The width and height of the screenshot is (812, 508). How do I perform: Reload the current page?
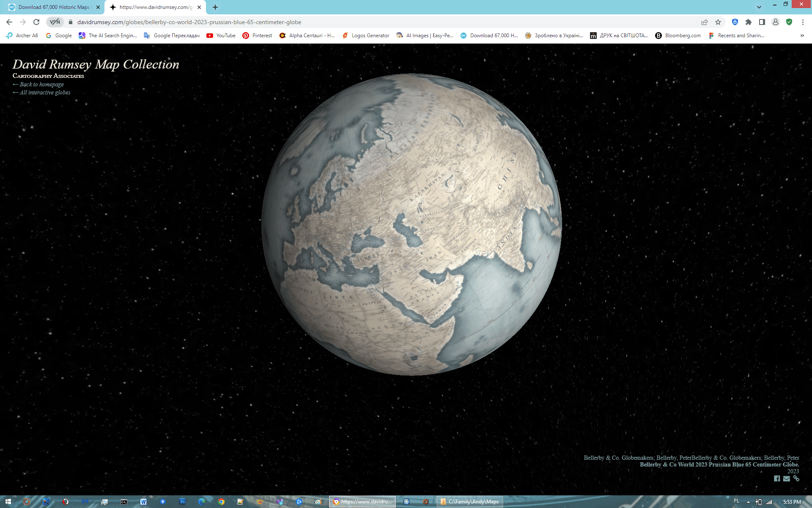pyautogui.click(x=36, y=22)
